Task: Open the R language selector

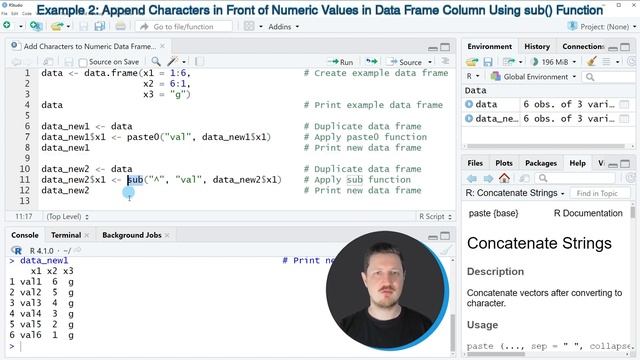Action: coord(473,76)
